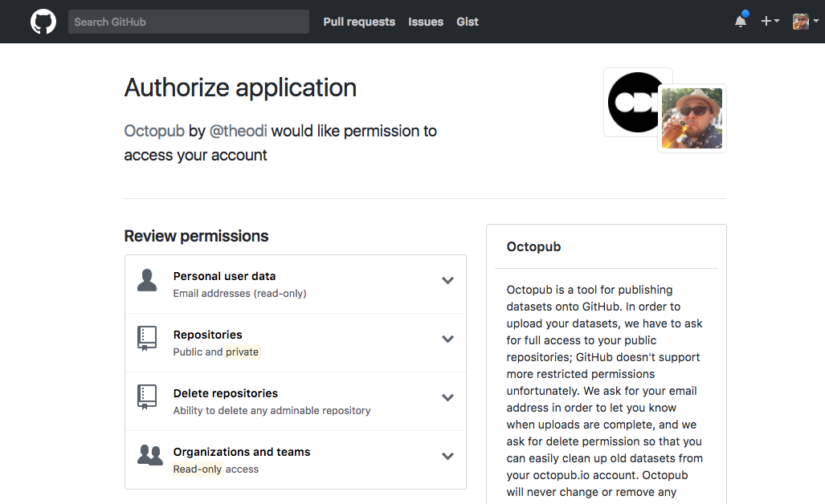Select the Delete repositories title
Screen dimensions: 825x504
[x=225, y=393]
